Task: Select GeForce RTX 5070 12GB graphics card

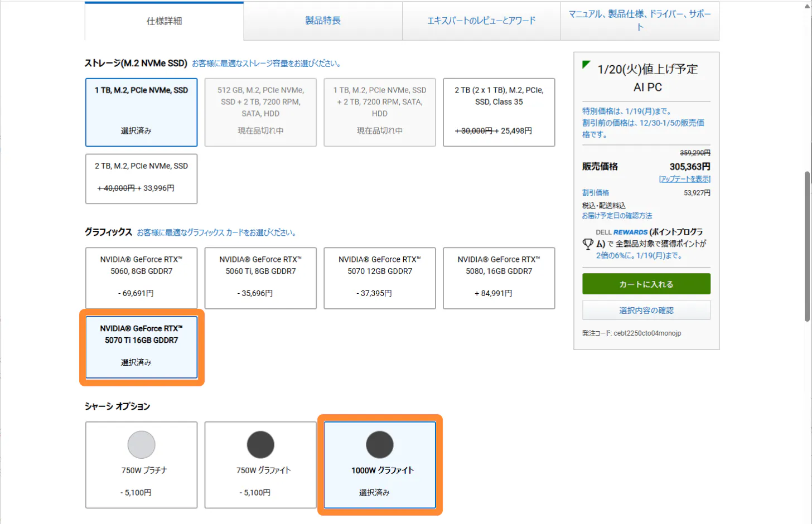Action: (380, 278)
